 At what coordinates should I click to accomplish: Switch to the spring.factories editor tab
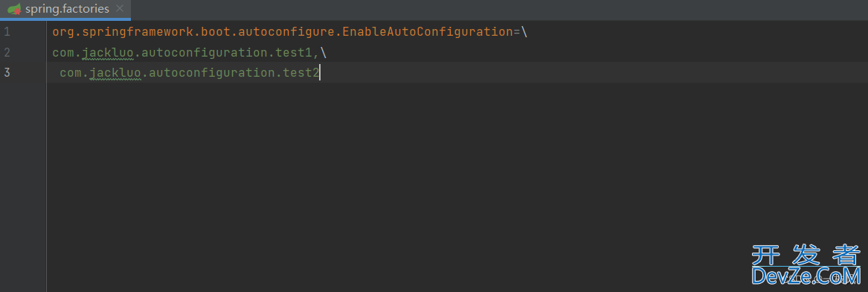click(65, 10)
